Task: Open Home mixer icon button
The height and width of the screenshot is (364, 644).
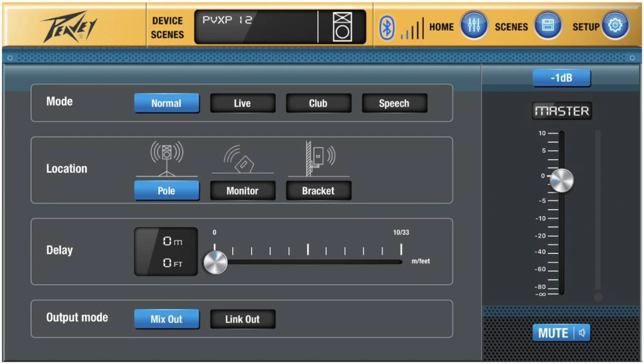Action: pos(474,26)
